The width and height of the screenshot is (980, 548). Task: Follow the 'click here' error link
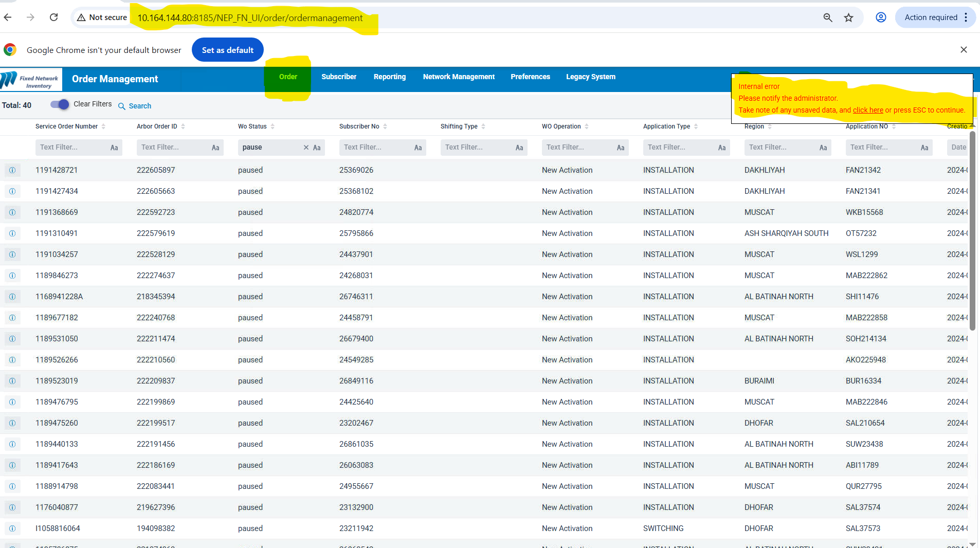[868, 110]
